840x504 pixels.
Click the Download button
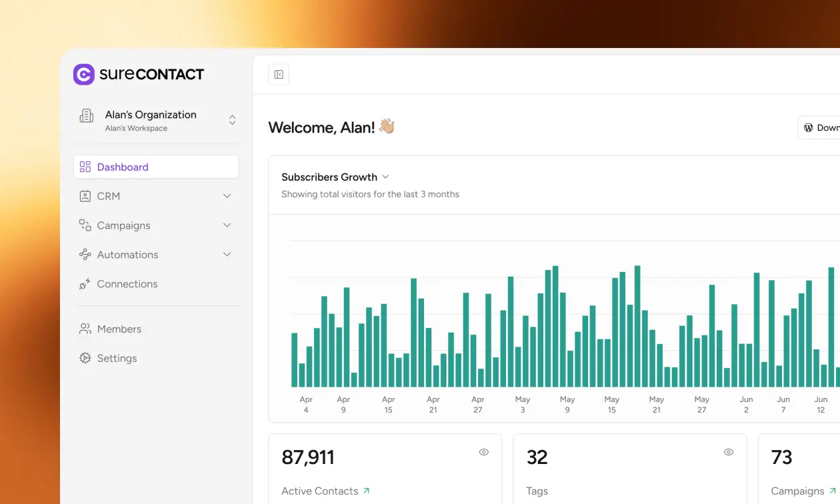pos(819,127)
